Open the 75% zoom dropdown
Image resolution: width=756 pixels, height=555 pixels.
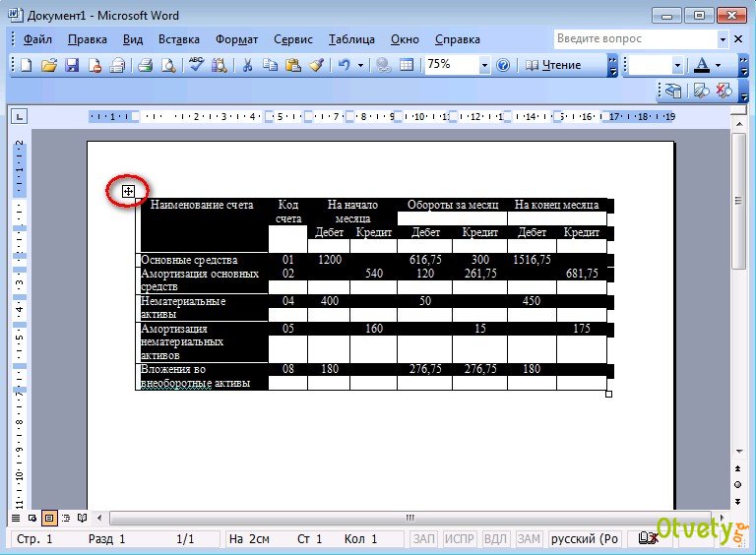coord(483,65)
